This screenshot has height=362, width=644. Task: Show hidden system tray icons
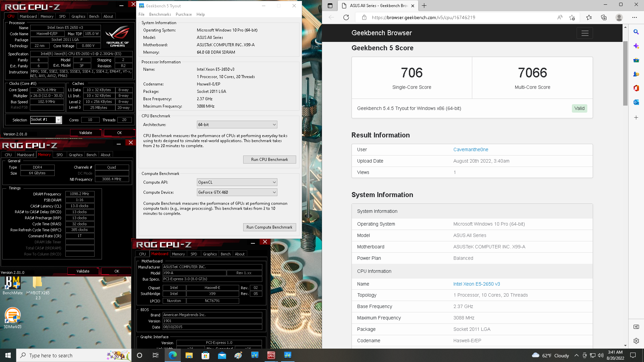(x=576, y=355)
